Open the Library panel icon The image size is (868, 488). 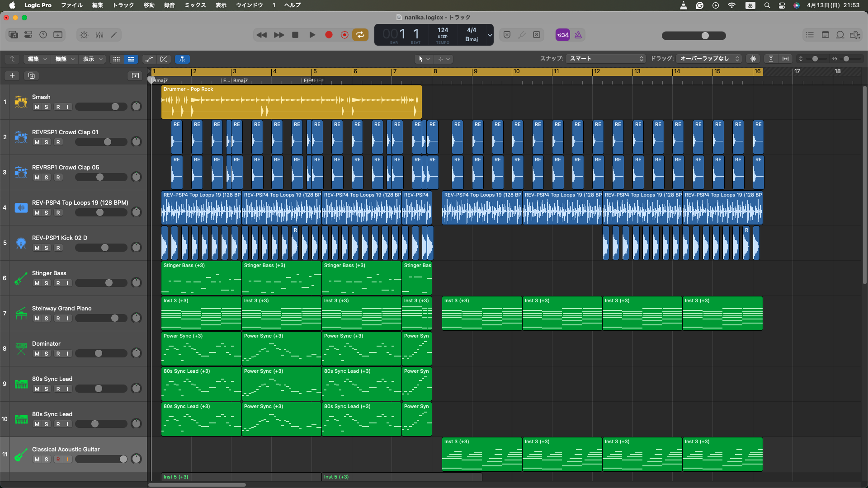click(14, 35)
